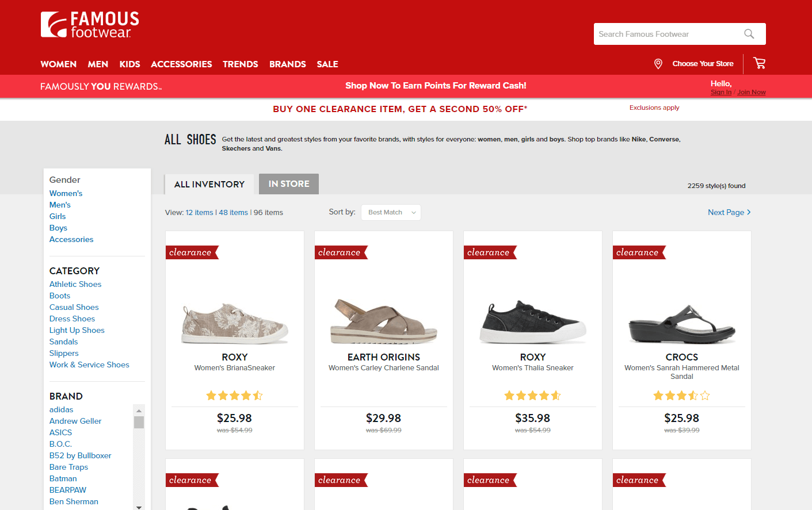Click clearance tag on Crocs Sanrah Sandal
Image resolution: width=812 pixels, height=510 pixels.
(640, 252)
